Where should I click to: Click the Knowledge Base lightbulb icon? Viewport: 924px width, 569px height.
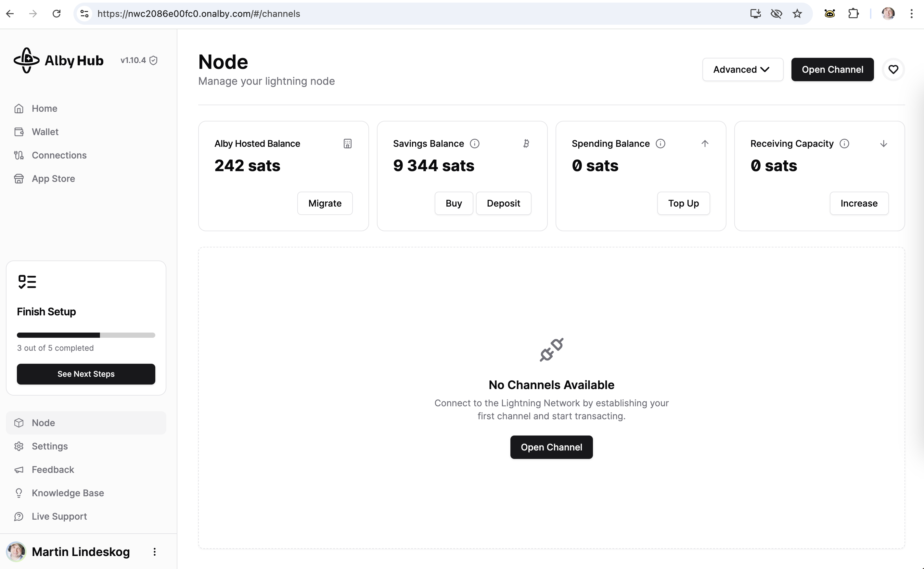(x=19, y=493)
